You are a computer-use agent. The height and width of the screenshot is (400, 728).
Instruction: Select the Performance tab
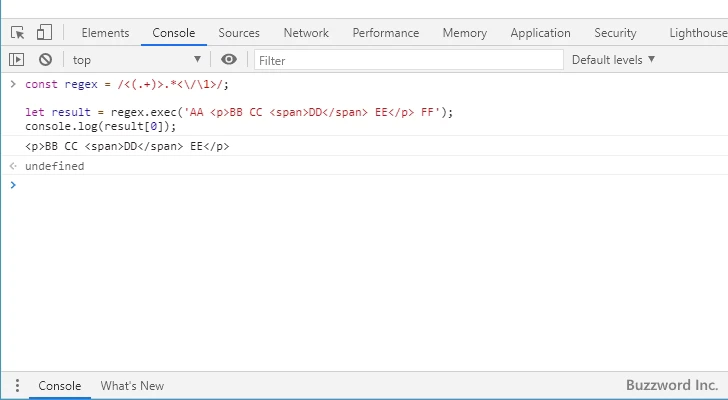point(385,33)
